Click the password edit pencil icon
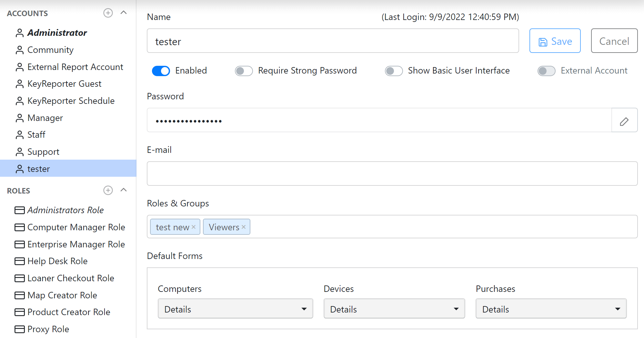This screenshot has height=338, width=644. click(624, 121)
